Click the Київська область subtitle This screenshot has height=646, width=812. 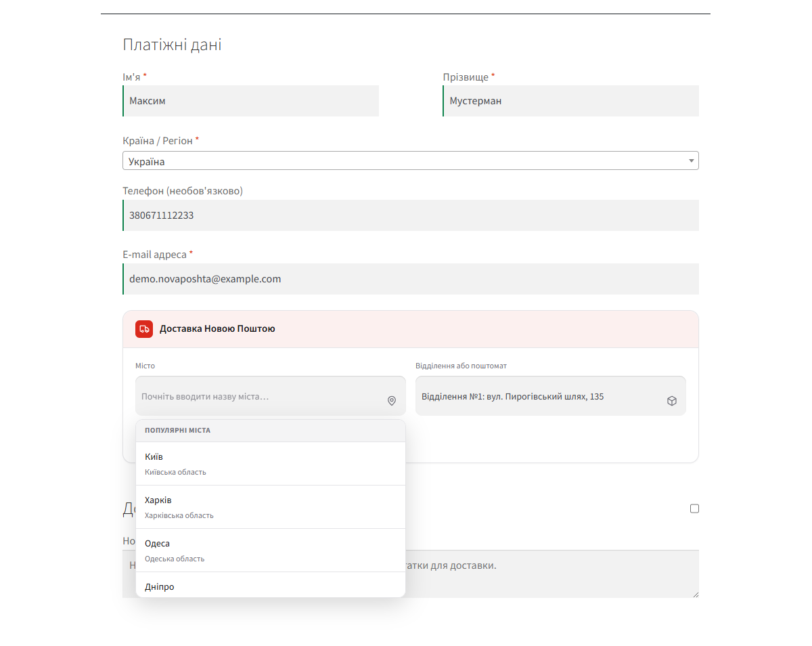pos(175,472)
